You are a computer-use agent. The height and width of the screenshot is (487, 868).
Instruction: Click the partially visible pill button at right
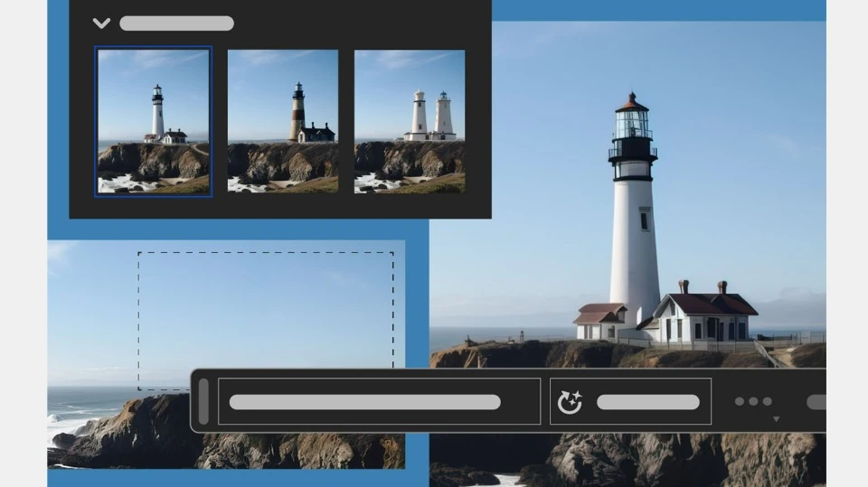(816, 402)
